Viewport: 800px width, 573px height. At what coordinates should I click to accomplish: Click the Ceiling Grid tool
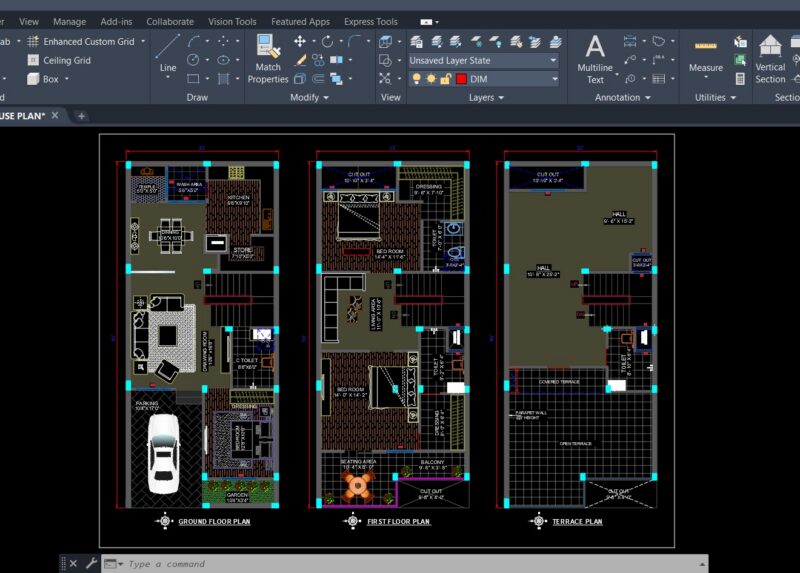[x=59, y=60]
